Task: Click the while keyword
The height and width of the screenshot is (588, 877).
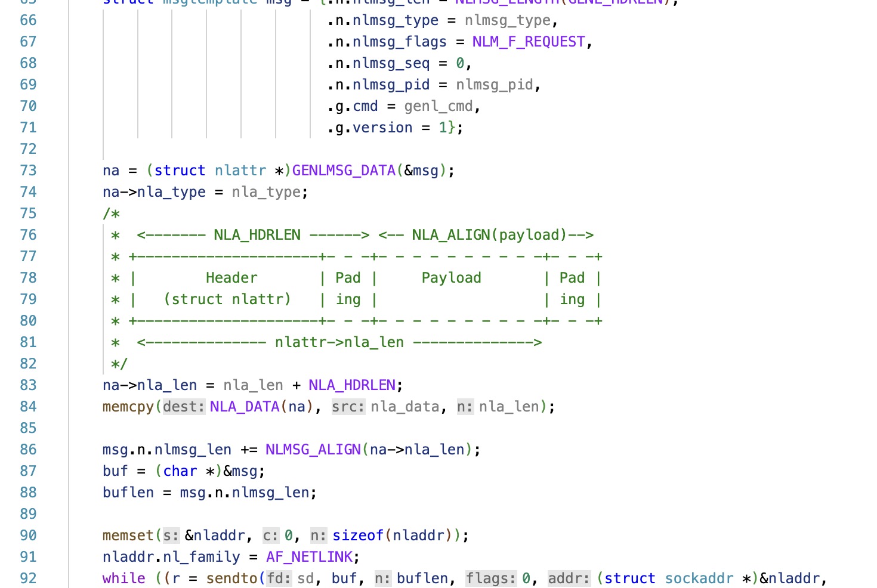Action: click(124, 578)
